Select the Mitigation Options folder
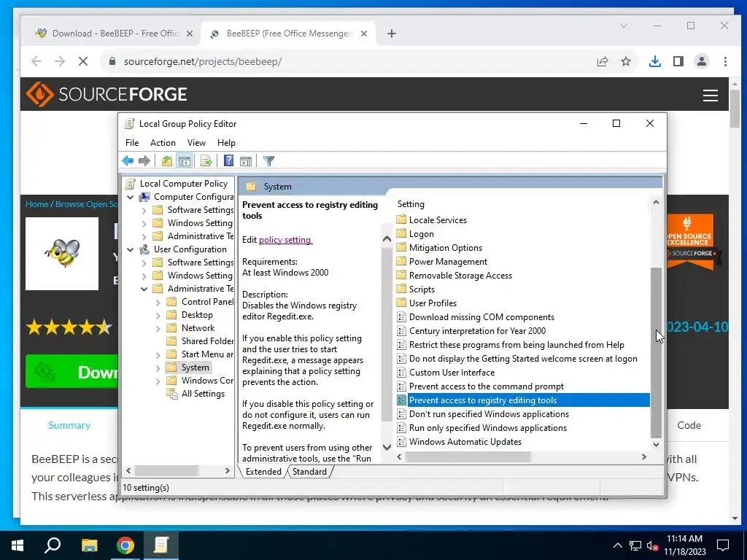The height and width of the screenshot is (560, 747). [446, 248]
